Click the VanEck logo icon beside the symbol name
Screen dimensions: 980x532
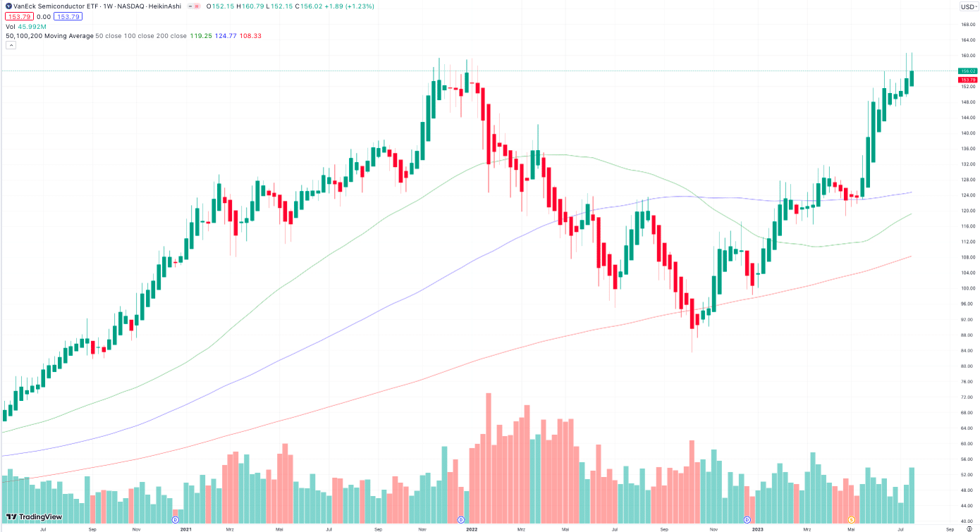tap(8, 6)
